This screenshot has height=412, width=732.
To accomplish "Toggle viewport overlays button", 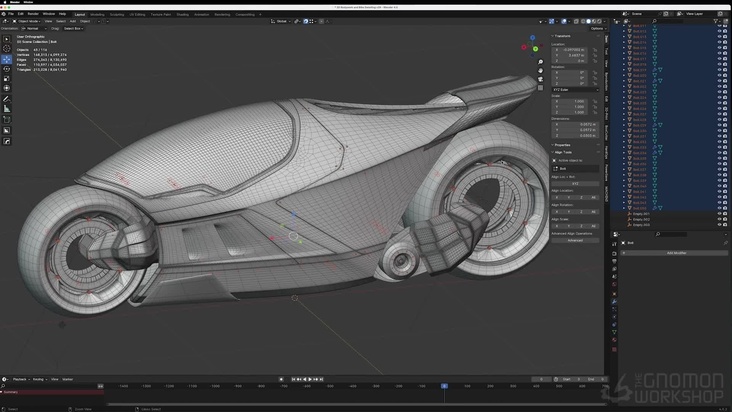I will pyautogui.click(x=563, y=21).
